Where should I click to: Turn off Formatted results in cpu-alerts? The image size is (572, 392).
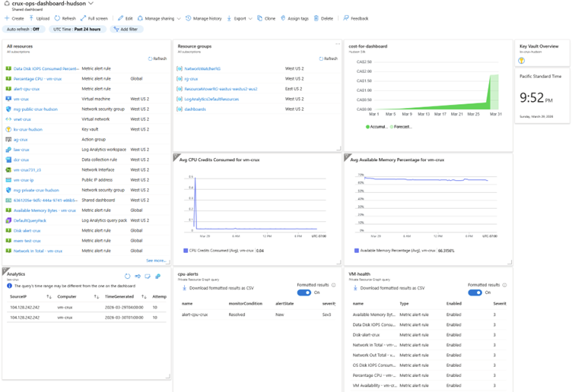coord(303,292)
